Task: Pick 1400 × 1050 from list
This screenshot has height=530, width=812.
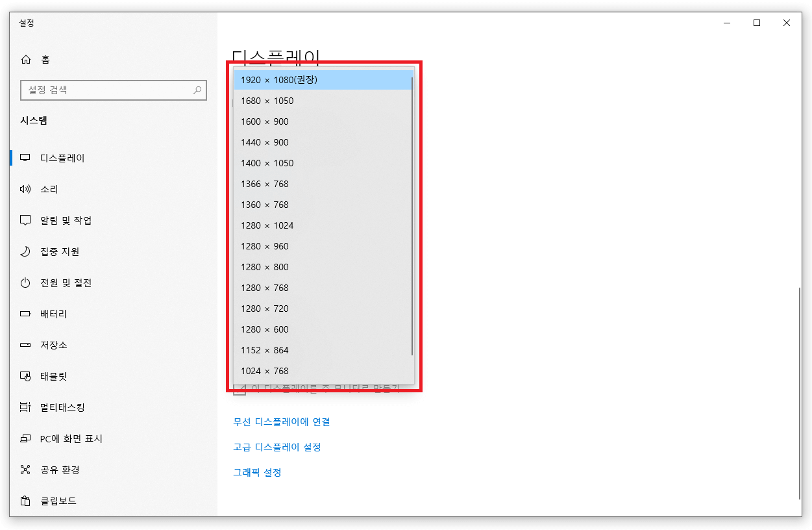Action: coord(323,163)
